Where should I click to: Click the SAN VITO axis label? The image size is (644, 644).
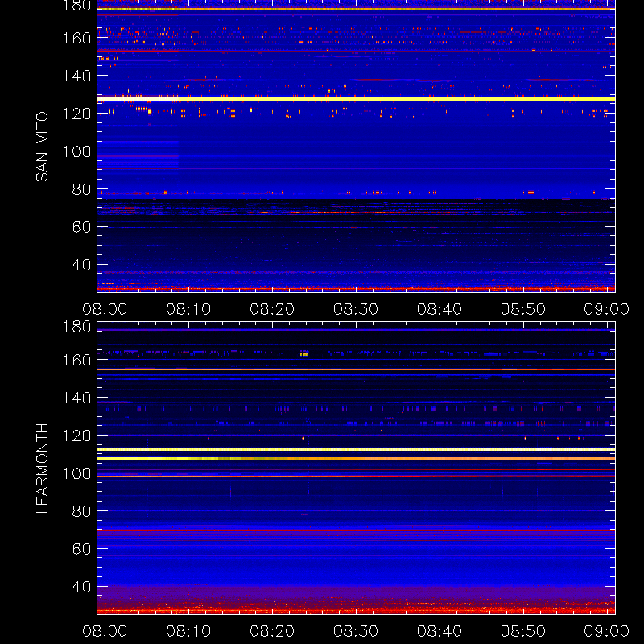coord(43,147)
